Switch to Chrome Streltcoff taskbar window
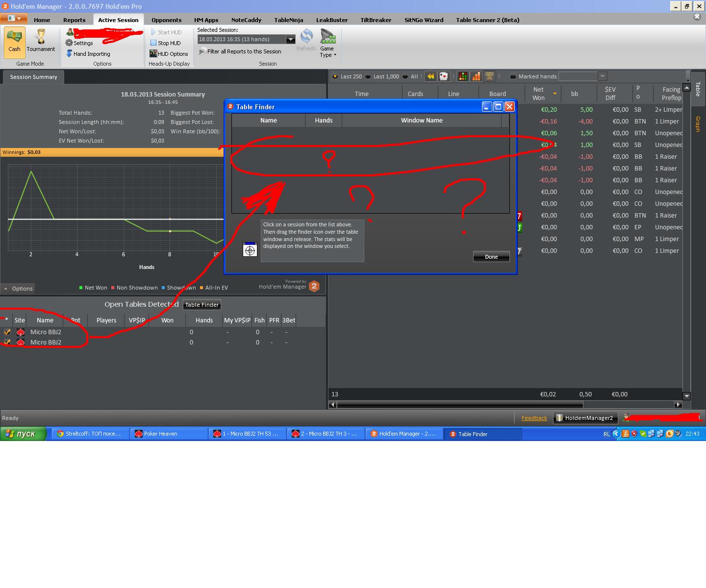The width and height of the screenshot is (706, 588). pos(90,434)
